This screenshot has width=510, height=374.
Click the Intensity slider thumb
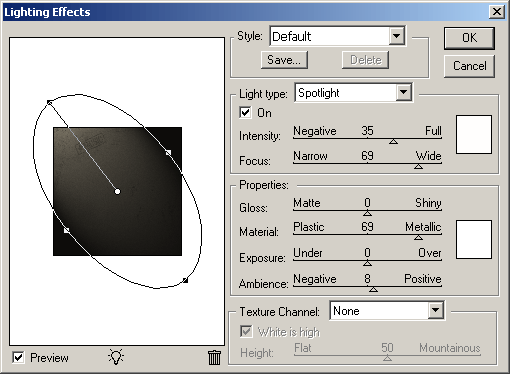pyautogui.click(x=393, y=142)
